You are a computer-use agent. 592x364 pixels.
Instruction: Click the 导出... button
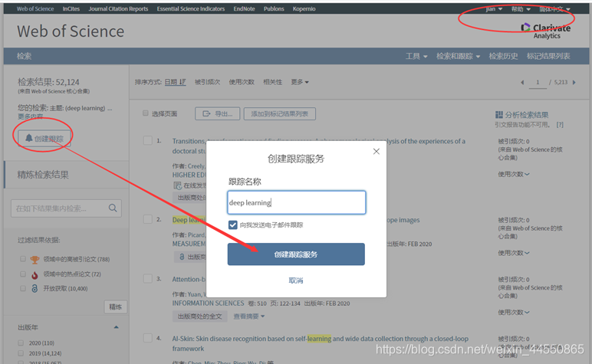(218, 113)
